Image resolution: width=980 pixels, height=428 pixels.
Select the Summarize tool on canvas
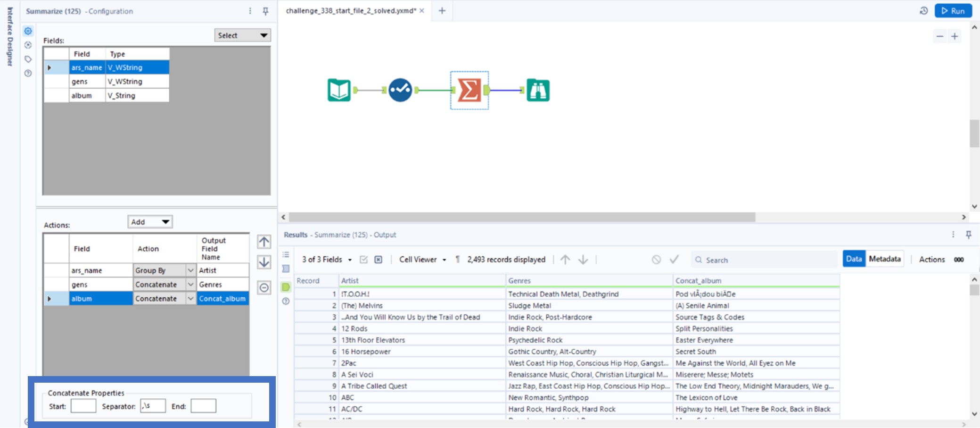point(469,90)
